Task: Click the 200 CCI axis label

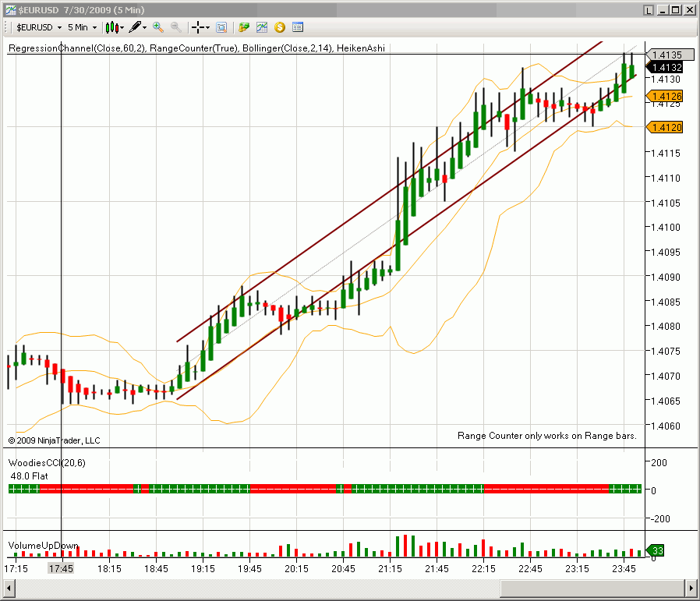Action: click(659, 462)
